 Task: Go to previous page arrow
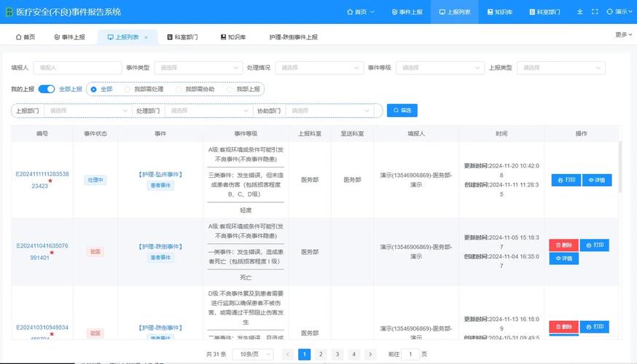(288, 355)
